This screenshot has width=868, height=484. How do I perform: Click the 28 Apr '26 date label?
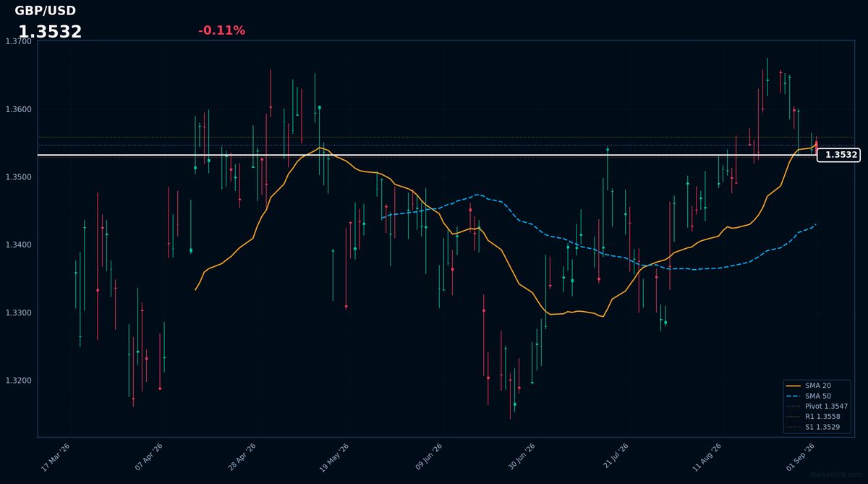coord(242,458)
